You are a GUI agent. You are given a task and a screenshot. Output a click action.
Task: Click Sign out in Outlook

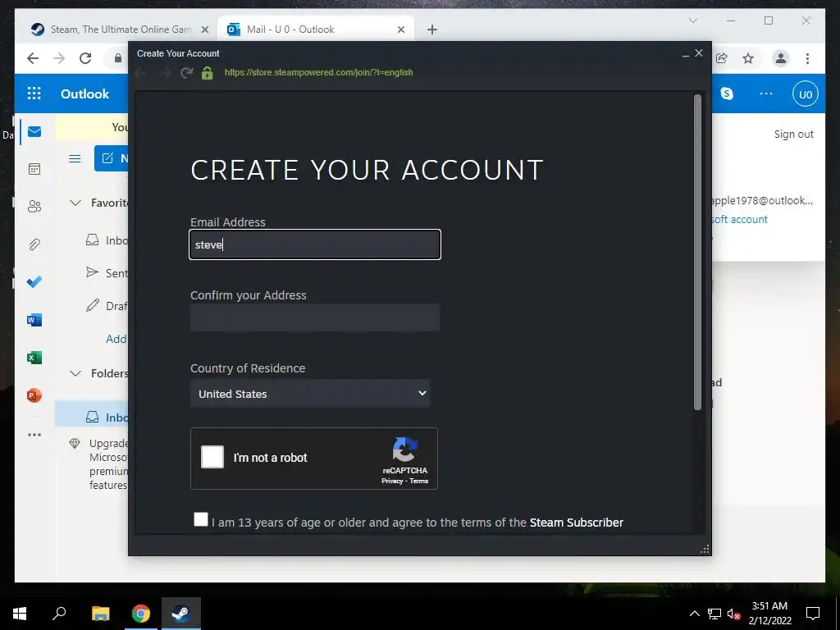[x=793, y=134]
